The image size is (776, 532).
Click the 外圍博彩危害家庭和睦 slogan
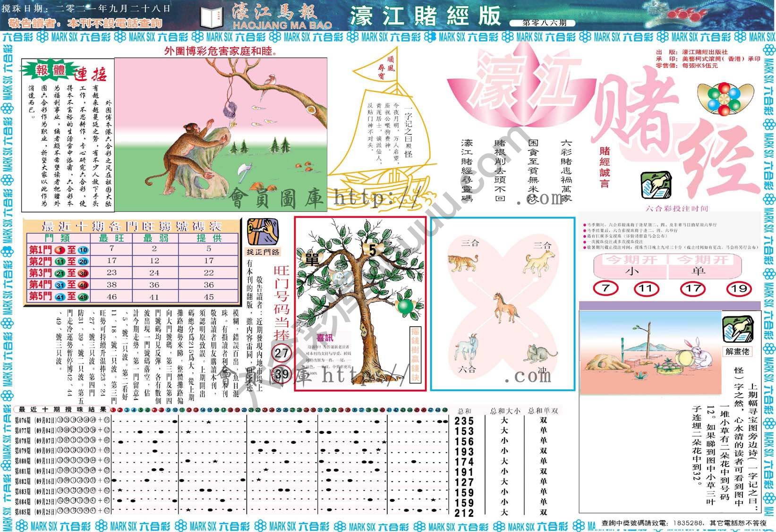pyautogui.click(x=221, y=51)
